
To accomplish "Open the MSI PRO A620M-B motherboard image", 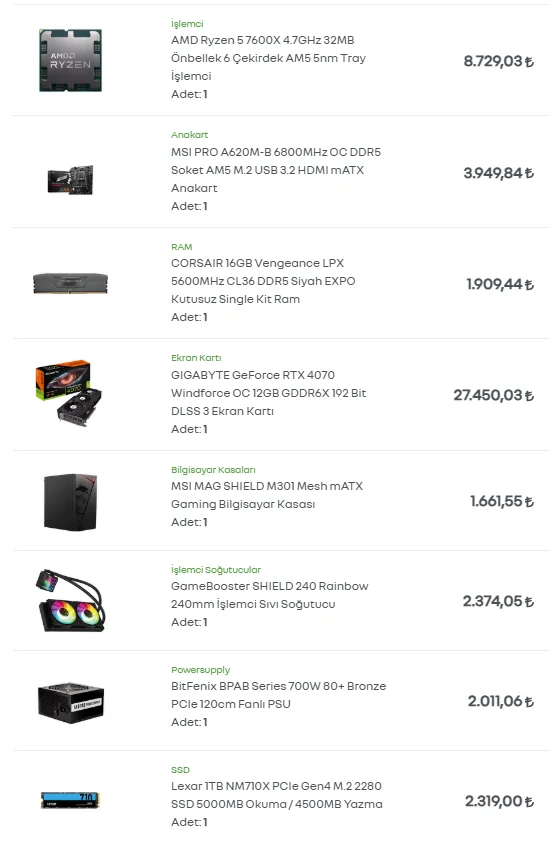I will pos(70,180).
